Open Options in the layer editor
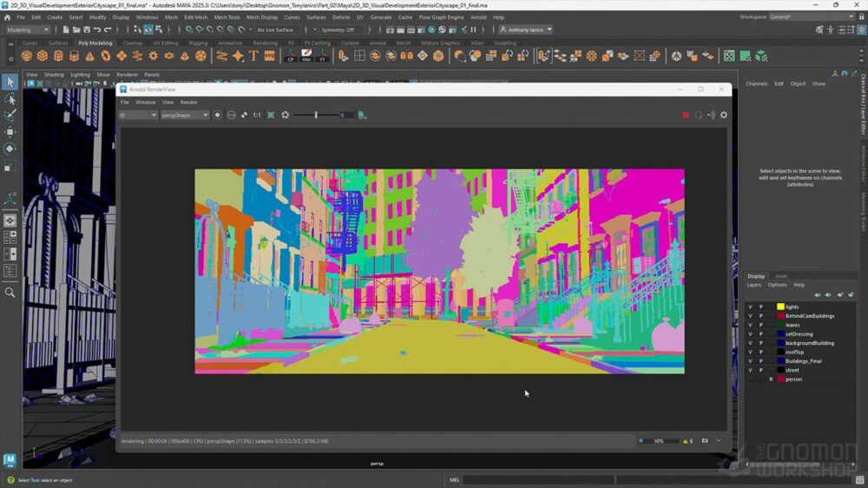The height and width of the screenshot is (488, 868). point(777,285)
